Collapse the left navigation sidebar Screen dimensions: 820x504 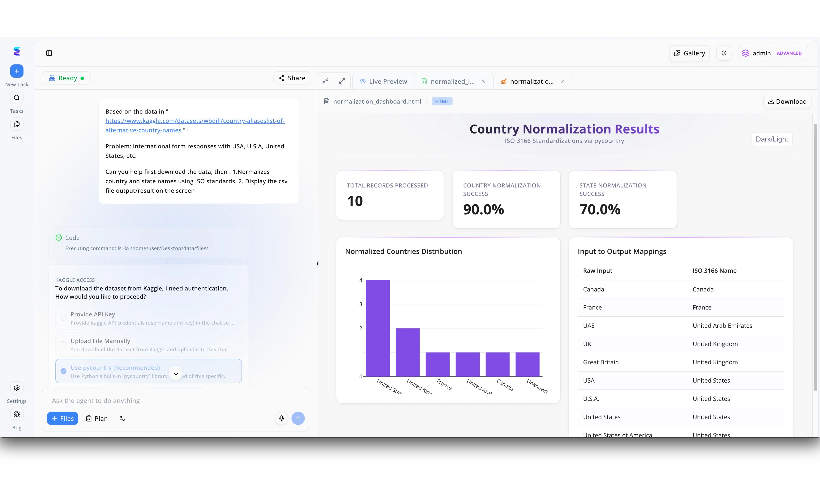pyautogui.click(x=49, y=53)
